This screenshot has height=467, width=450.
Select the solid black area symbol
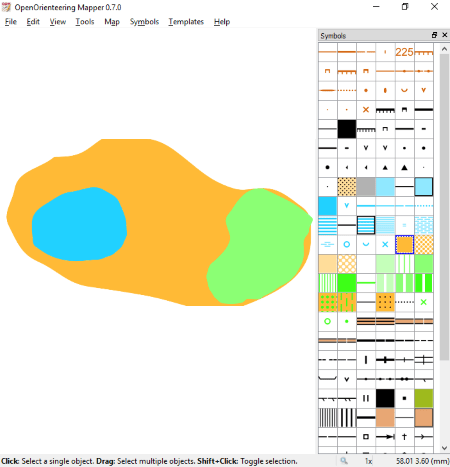pyautogui.click(x=347, y=129)
